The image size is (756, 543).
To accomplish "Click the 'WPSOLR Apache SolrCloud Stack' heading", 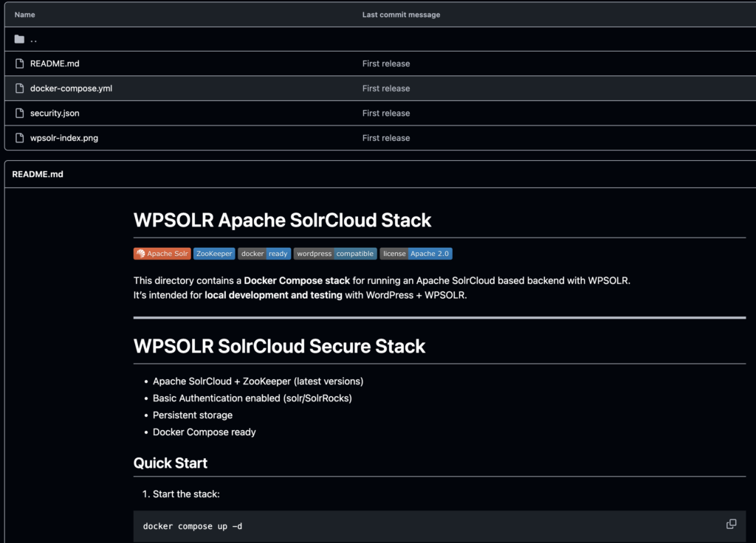I will point(282,220).
